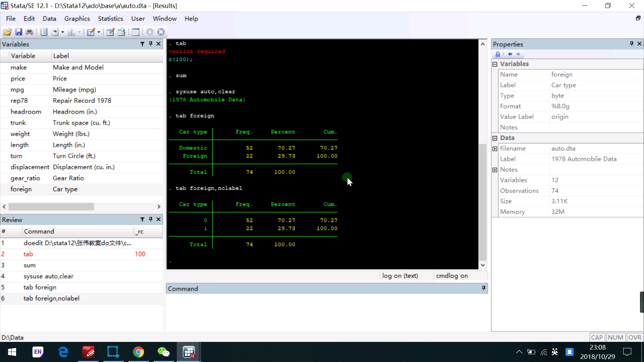Click the Print results icon
Viewport: 644px width, 362px height.
point(30,32)
